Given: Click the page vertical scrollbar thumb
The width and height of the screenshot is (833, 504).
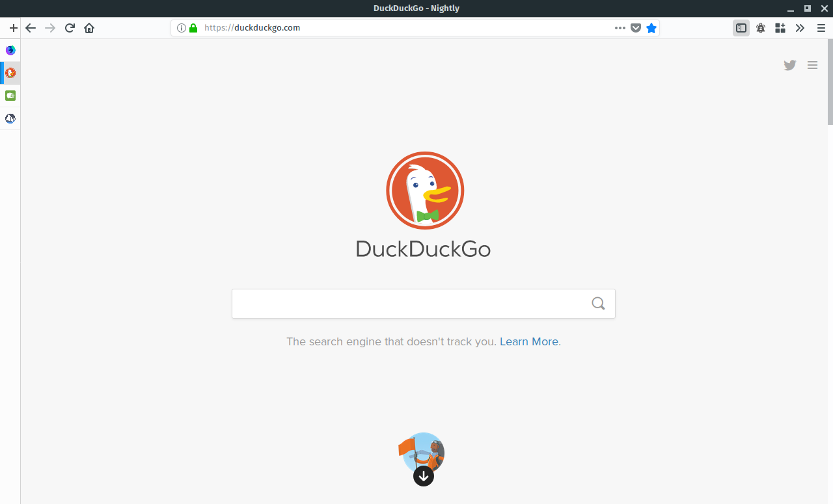Looking at the screenshot, I should pyautogui.click(x=830, y=81).
